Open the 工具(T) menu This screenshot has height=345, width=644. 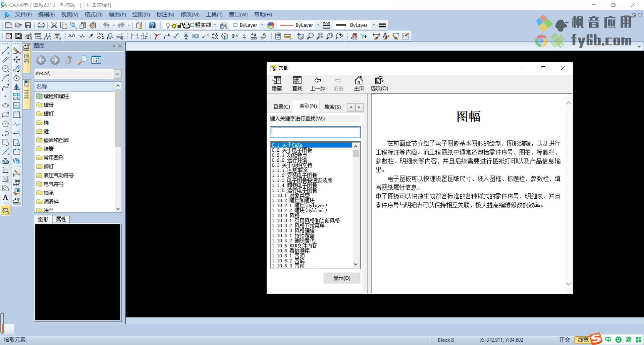214,14
